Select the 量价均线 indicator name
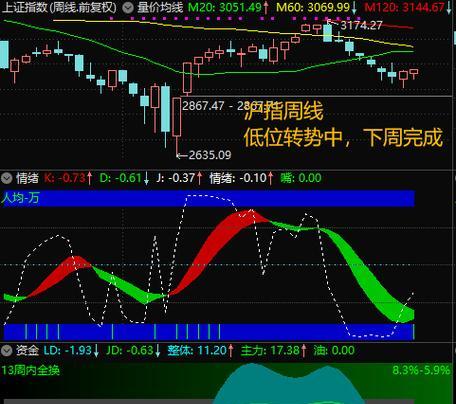The width and height of the screenshot is (456, 404). 160,7
